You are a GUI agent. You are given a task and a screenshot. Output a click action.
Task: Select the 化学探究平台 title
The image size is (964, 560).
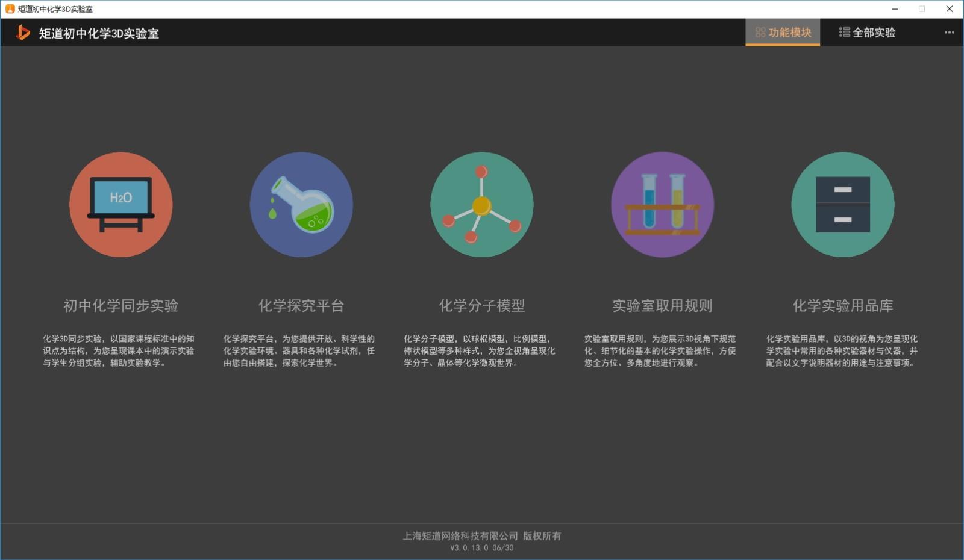(x=301, y=306)
